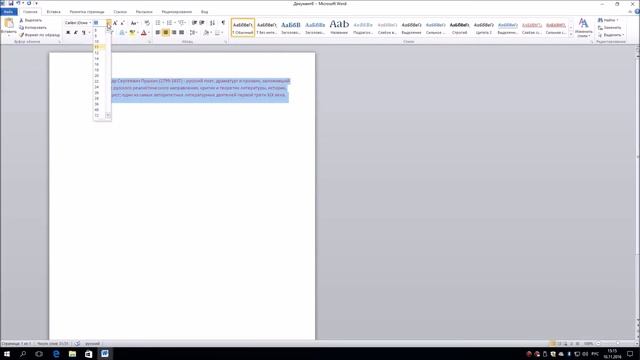
Task: Click the text highlight color button
Action: coord(132,32)
